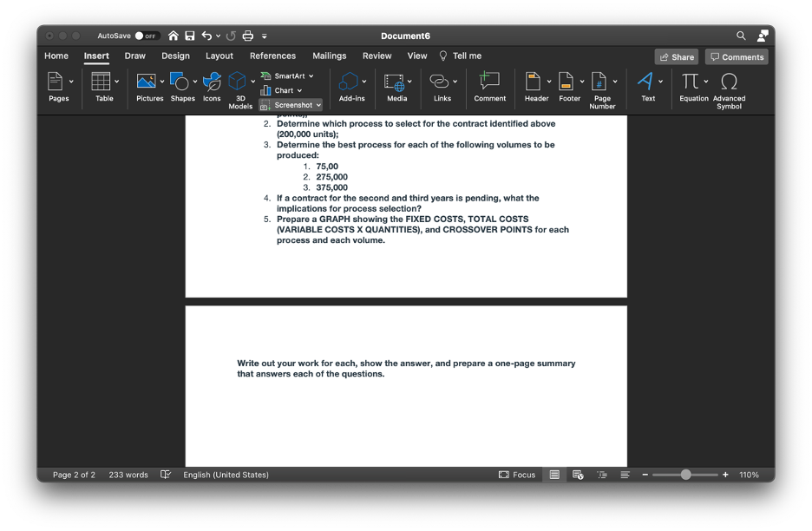The image size is (812, 531).
Task: Expand the Header dropdown arrow
Action: point(549,82)
